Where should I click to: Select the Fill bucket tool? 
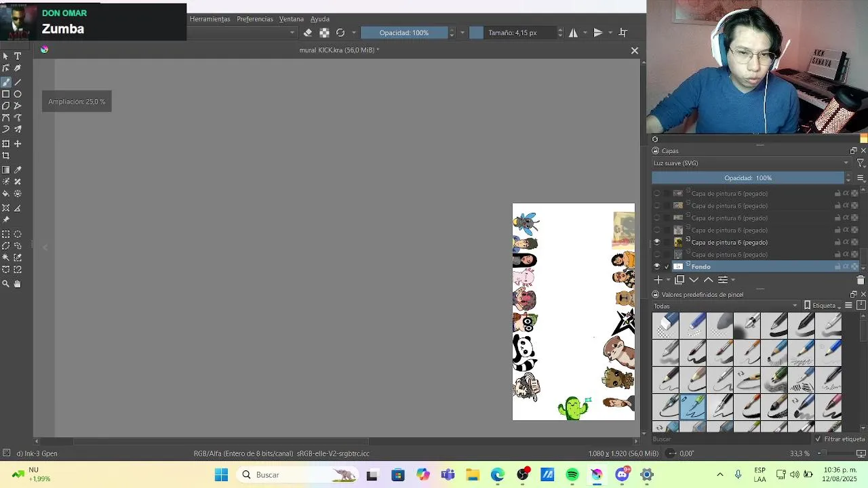click(x=6, y=194)
